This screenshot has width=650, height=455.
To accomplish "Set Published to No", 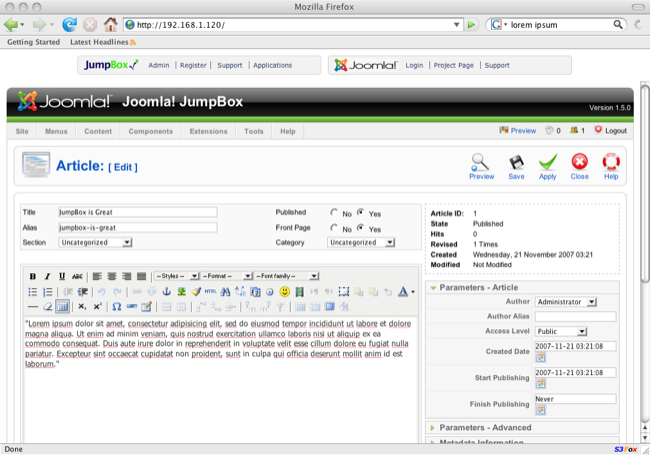I will pos(334,213).
